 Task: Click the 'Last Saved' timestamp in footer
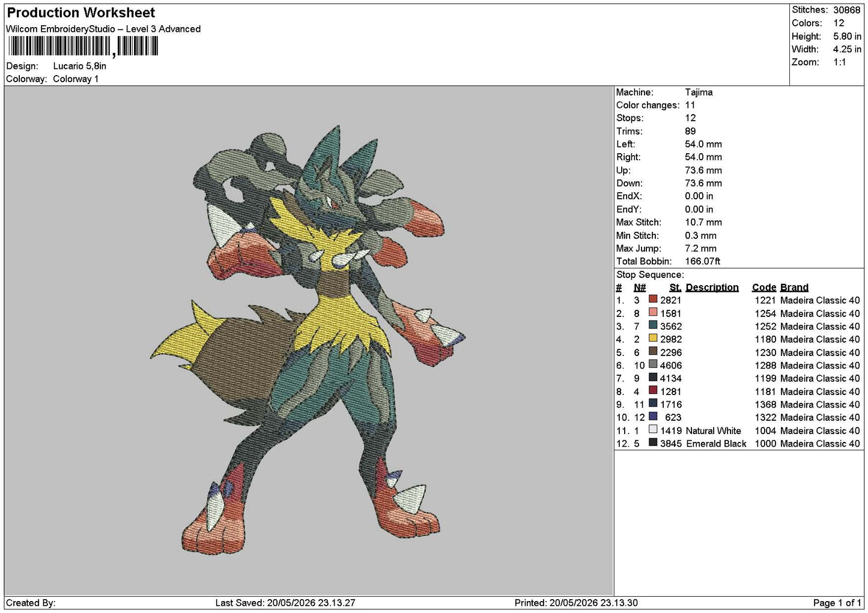pos(285,603)
